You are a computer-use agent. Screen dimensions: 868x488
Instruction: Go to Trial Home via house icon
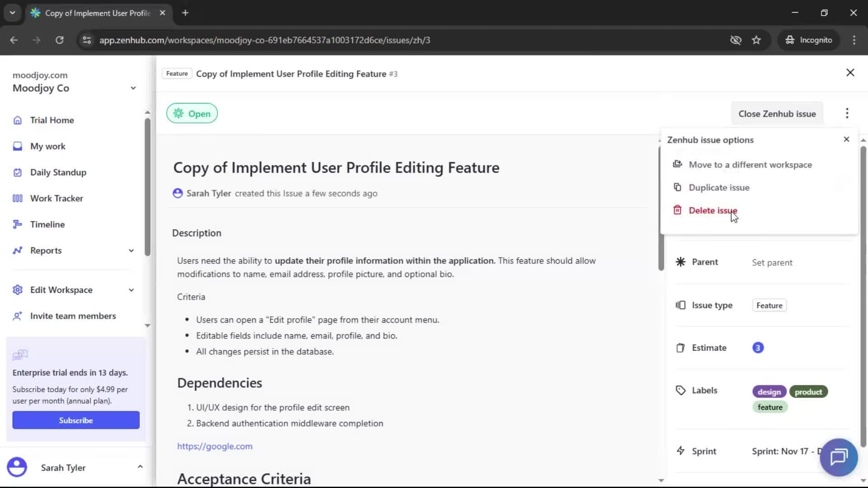pyautogui.click(x=17, y=120)
